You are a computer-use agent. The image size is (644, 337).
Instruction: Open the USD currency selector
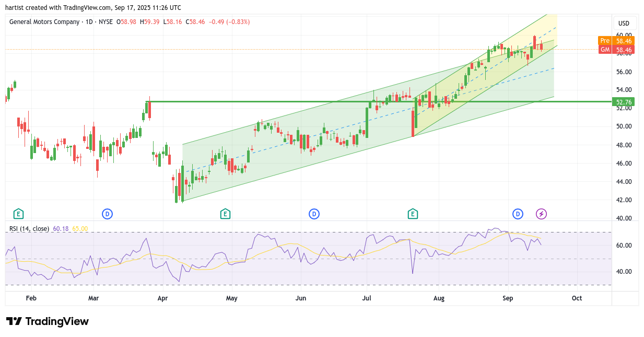pyautogui.click(x=624, y=24)
